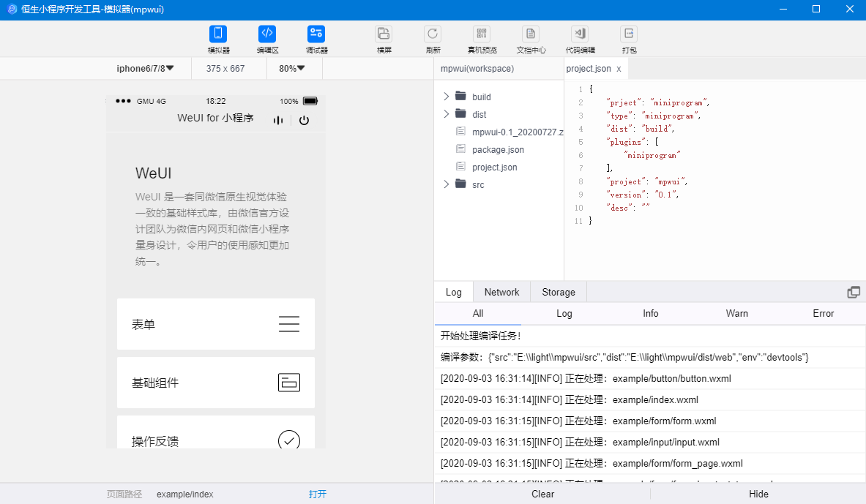Toggle the 编辑区 editor panel icon

[x=267, y=34]
